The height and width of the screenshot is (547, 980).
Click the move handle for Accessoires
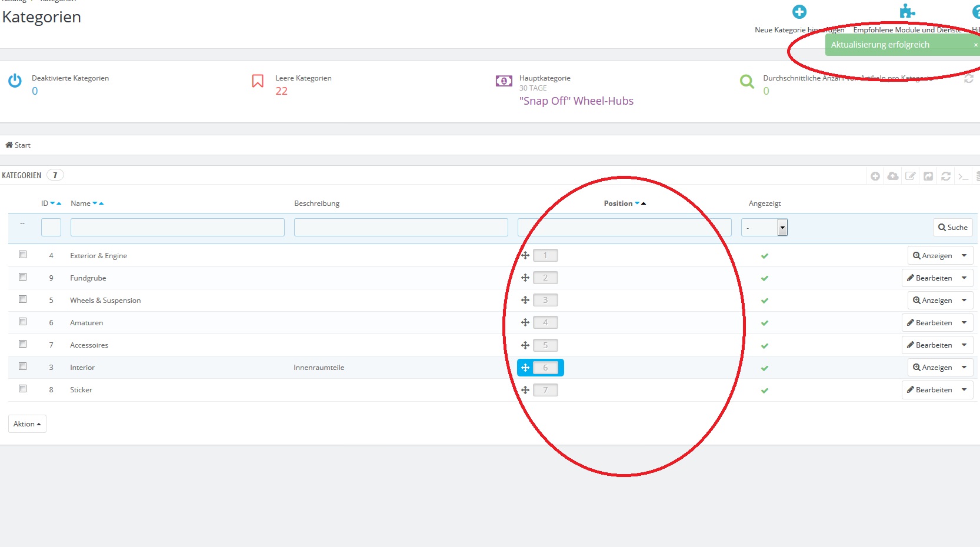coord(525,345)
